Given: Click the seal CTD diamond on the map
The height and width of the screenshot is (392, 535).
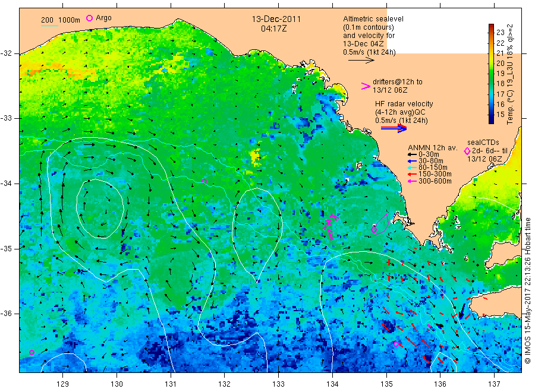Looking at the screenshot, I should (x=374, y=230).
